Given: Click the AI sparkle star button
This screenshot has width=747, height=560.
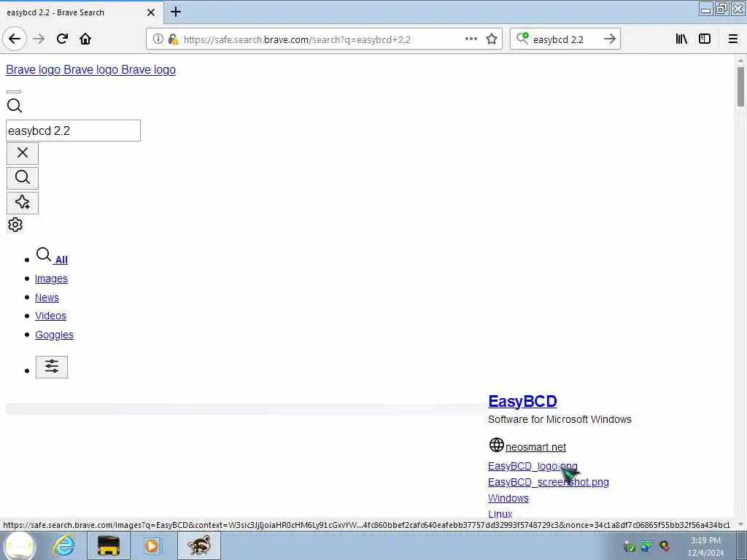Looking at the screenshot, I should [x=23, y=203].
